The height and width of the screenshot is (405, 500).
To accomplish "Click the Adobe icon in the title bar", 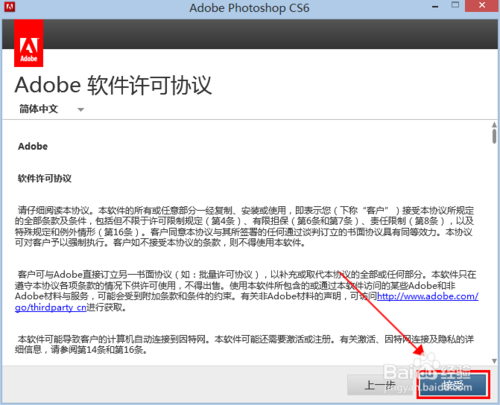I will coord(10,7).
